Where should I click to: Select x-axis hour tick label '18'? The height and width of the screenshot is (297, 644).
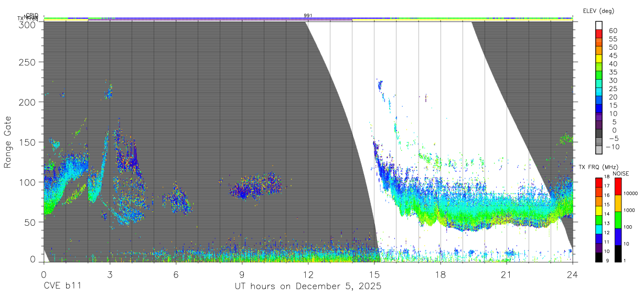click(x=441, y=274)
